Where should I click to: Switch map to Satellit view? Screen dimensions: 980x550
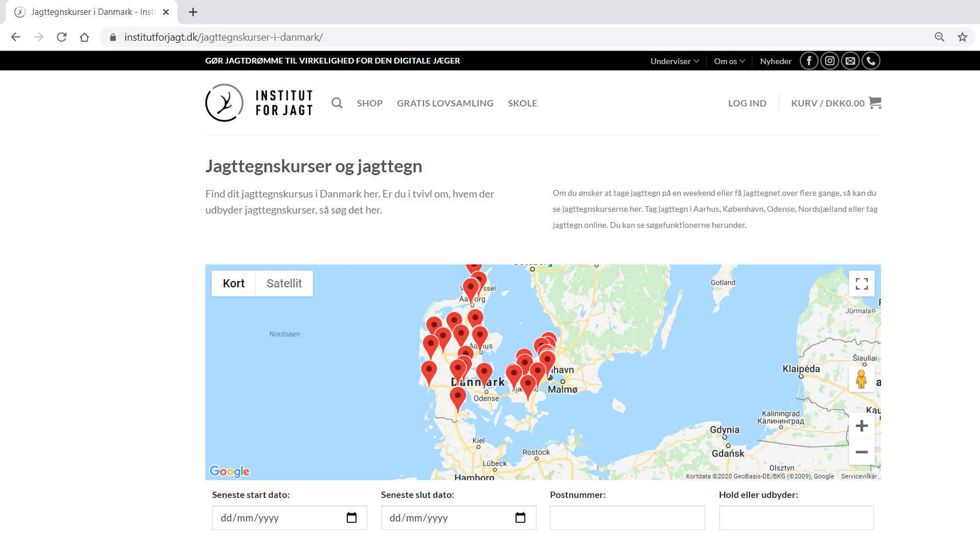284,283
